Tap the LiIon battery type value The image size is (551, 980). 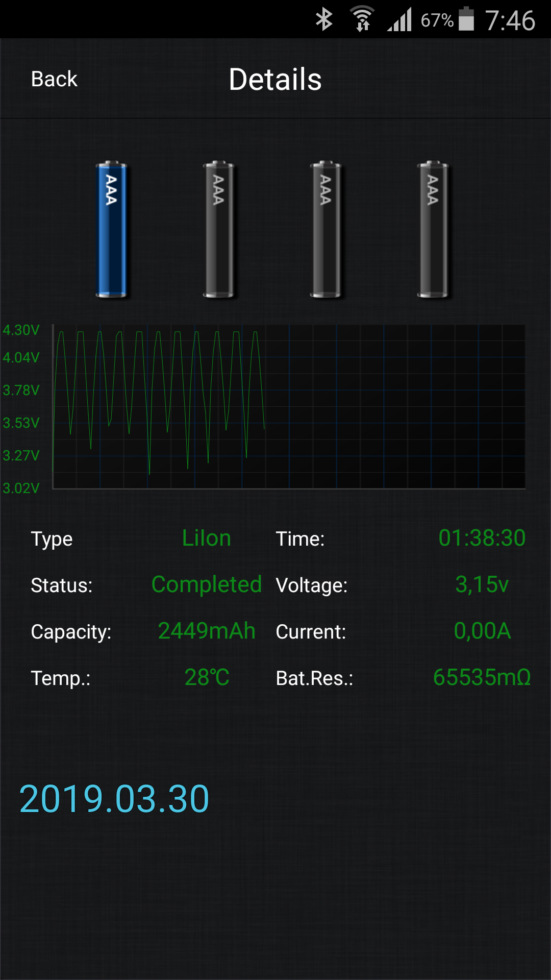point(207,538)
